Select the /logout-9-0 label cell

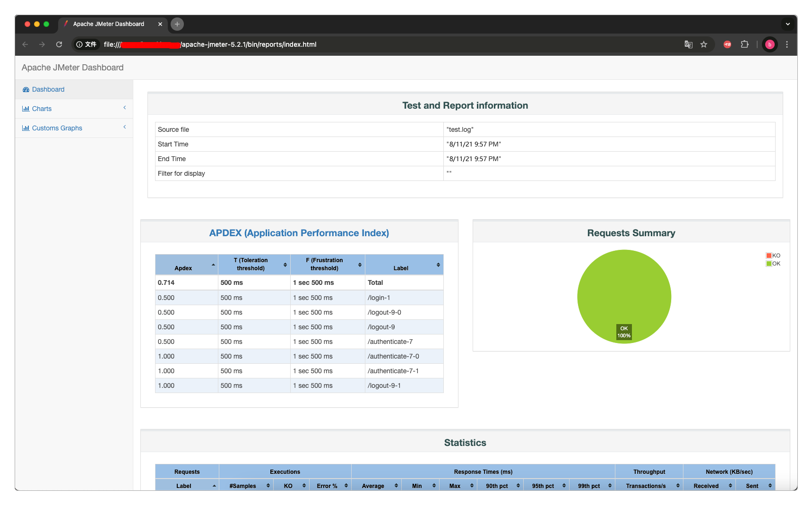pyautogui.click(x=404, y=312)
